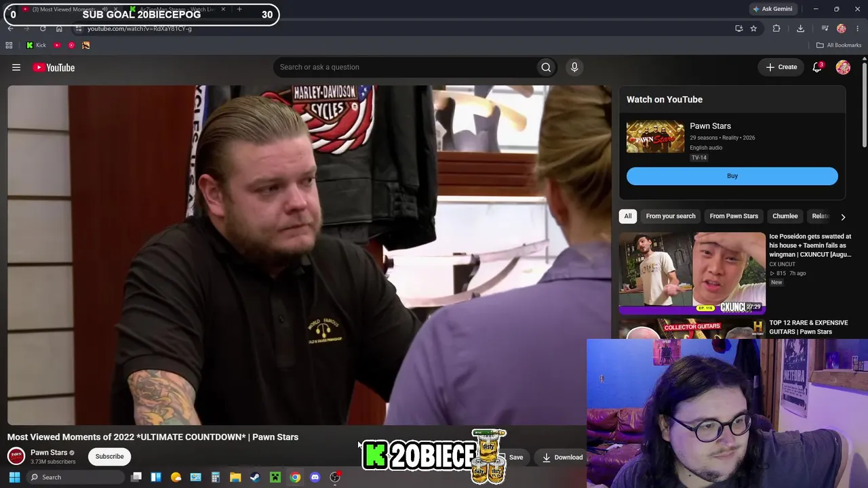Open Pawn Stars show poster thumbnail
The width and height of the screenshot is (868, 488).
point(655,137)
